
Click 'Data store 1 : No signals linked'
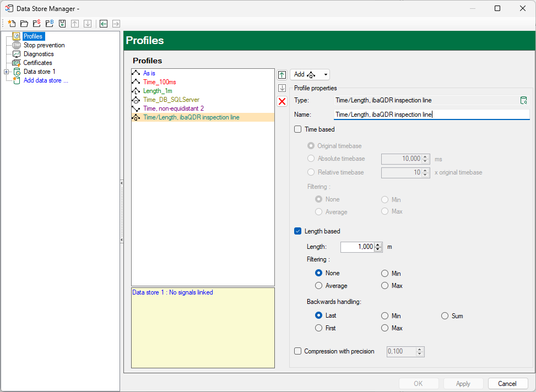tap(172, 292)
